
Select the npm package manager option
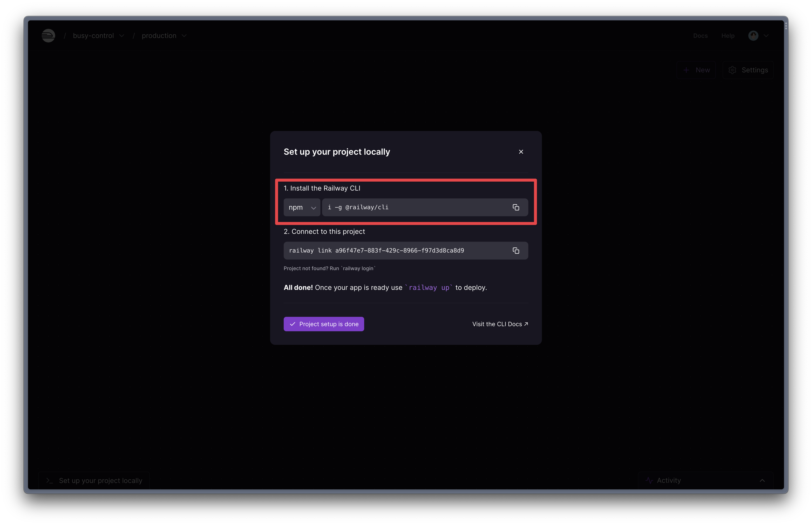302,207
